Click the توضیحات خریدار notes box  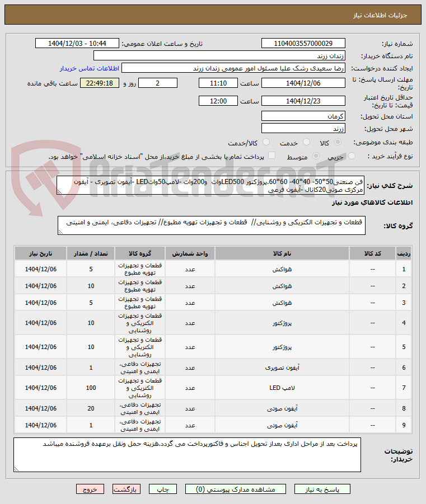click(x=188, y=455)
